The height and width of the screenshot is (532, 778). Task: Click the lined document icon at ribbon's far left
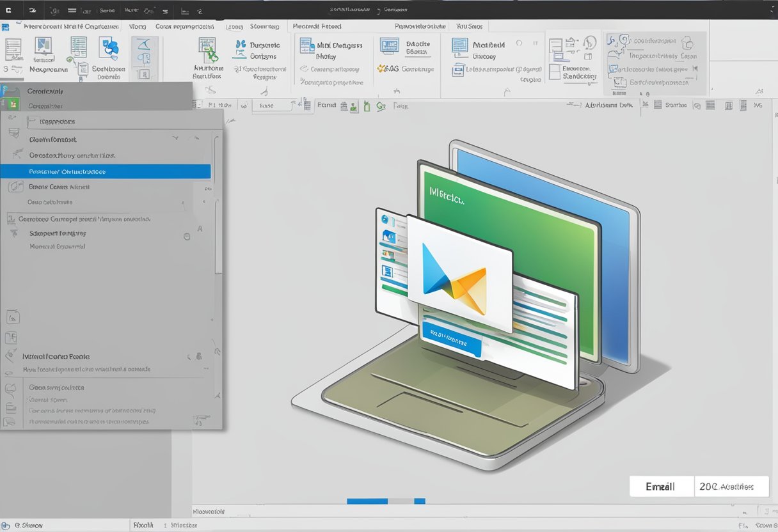[13, 49]
